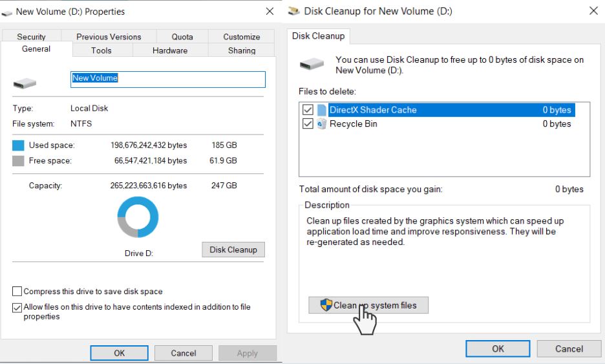Click the Recycle Bin icon in list
The height and width of the screenshot is (364, 605).
322,124
